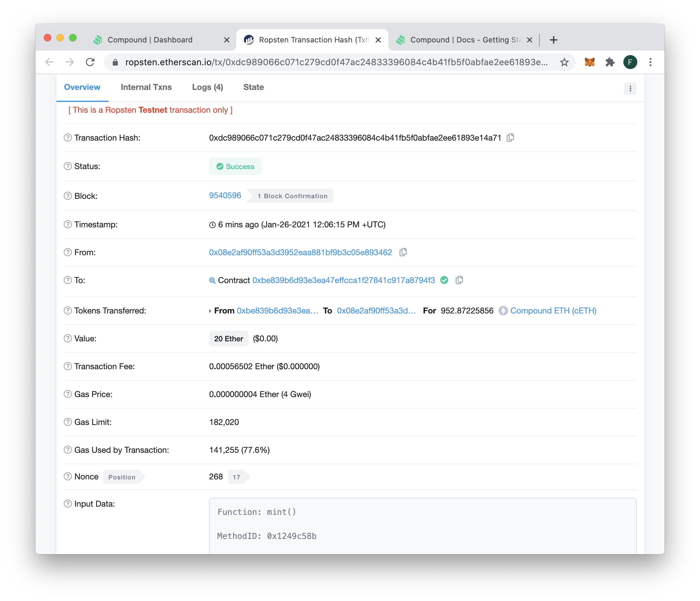Open the page options vertical-dots dropdown

(x=630, y=89)
